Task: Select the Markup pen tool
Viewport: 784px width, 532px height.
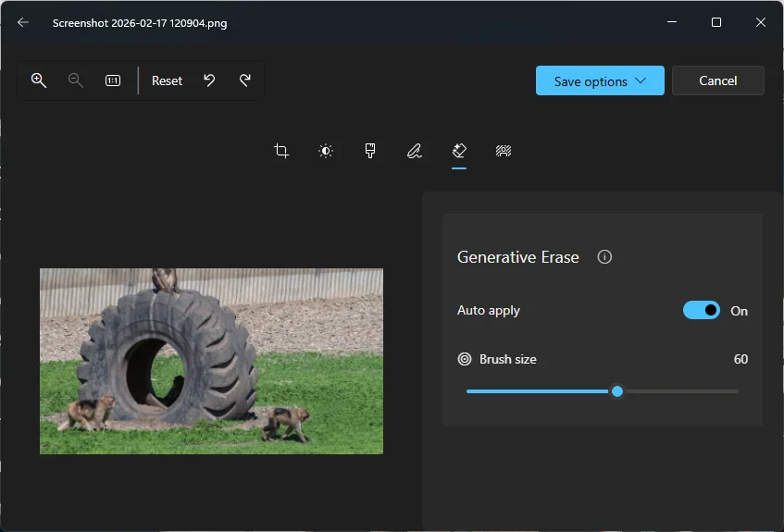Action: click(415, 151)
